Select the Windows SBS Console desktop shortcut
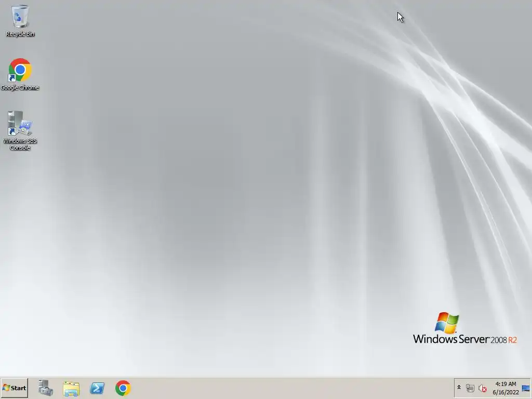This screenshot has width=532, height=399. 20,130
